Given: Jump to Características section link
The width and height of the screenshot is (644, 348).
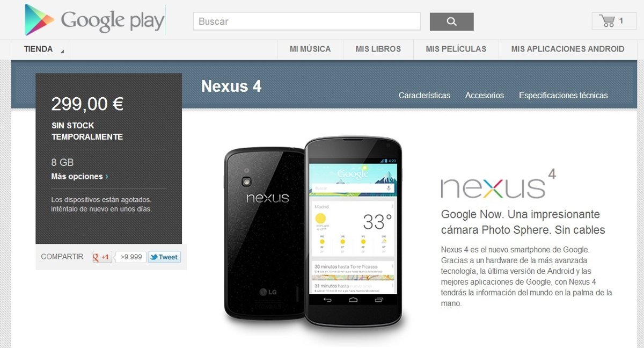Looking at the screenshot, I should 425,95.
